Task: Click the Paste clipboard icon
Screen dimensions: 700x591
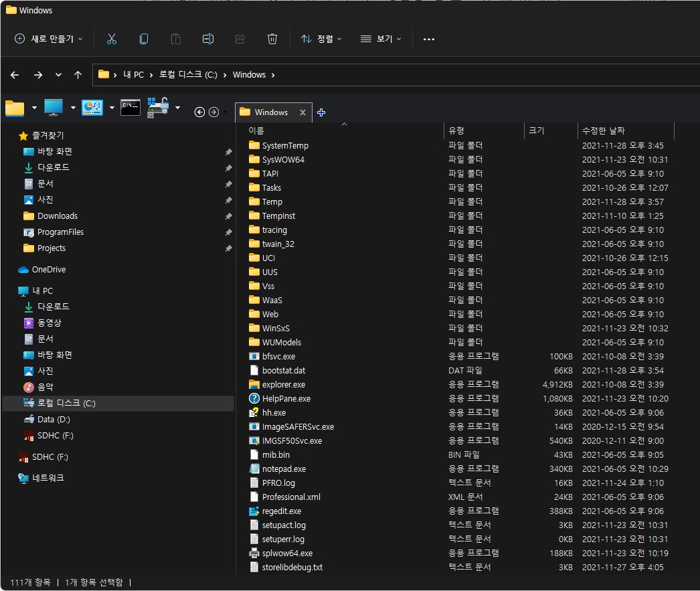Action: point(176,39)
